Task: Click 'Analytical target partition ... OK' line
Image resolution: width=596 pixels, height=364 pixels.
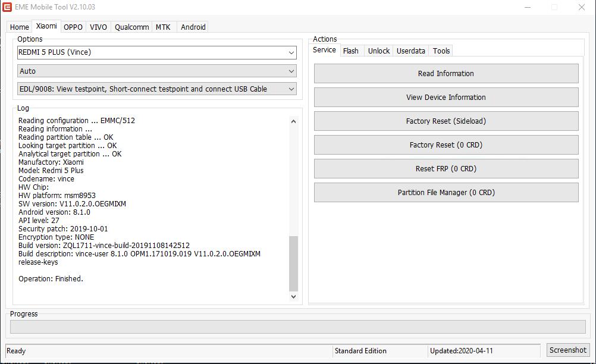Action: (70, 154)
